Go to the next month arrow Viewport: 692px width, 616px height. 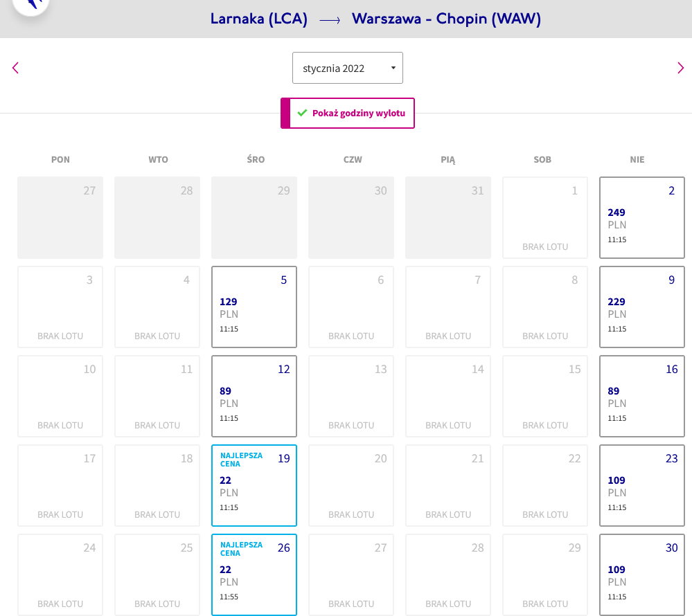click(680, 68)
